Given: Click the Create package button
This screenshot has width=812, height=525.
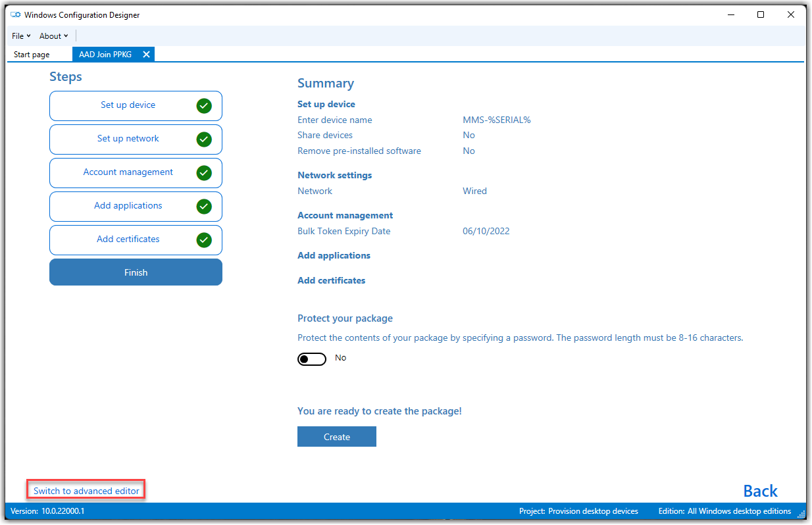Looking at the screenshot, I should pyautogui.click(x=337, y=437).
